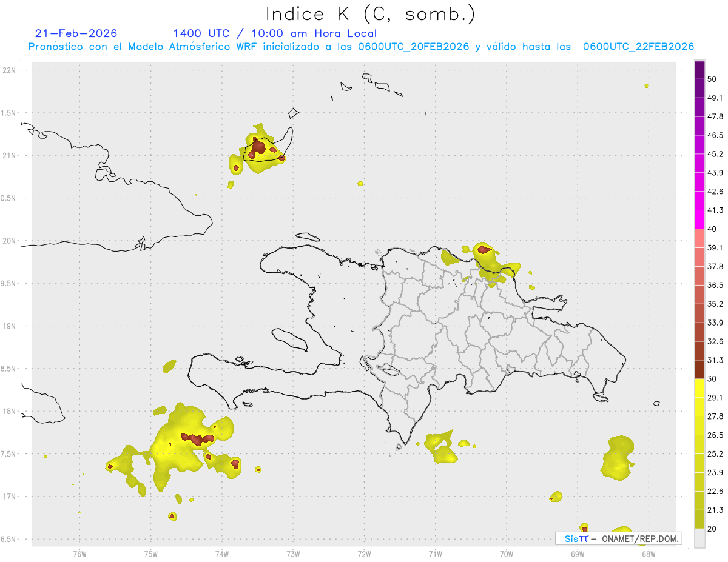The width and height of the screenshot is (728, 562).
Task: Click the colorbar value "46.5"
Action: coord(715,135)
